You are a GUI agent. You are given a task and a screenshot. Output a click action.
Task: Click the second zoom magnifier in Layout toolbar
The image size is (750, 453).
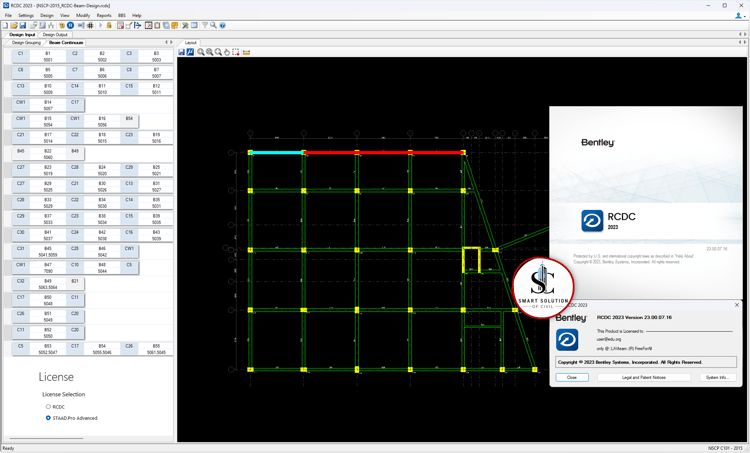(x=210, y=52)
